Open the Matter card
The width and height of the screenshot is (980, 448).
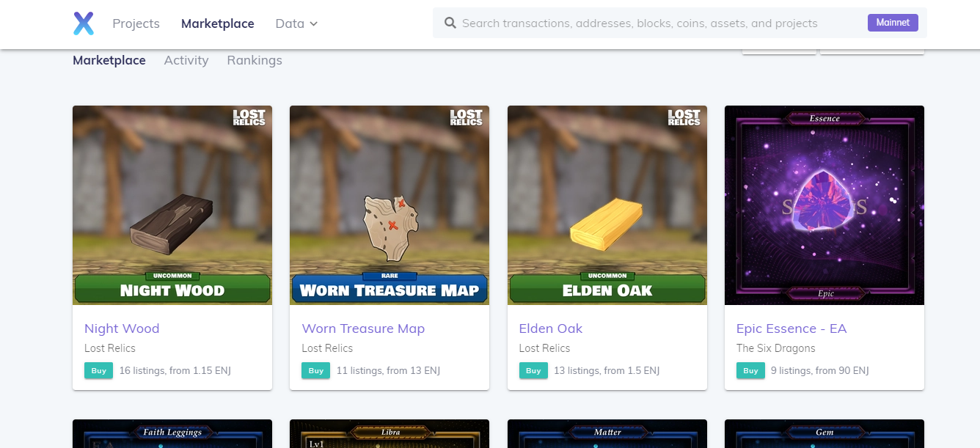pyautogui.click(x=607, y=434)
